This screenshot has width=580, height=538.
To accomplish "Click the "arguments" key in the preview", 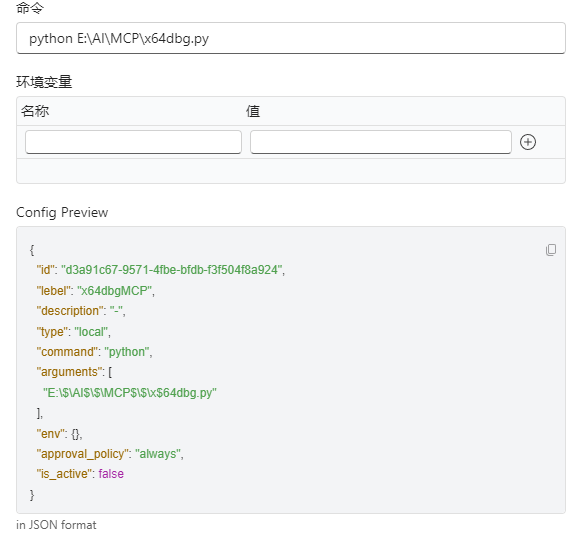I will pos(69,371).
